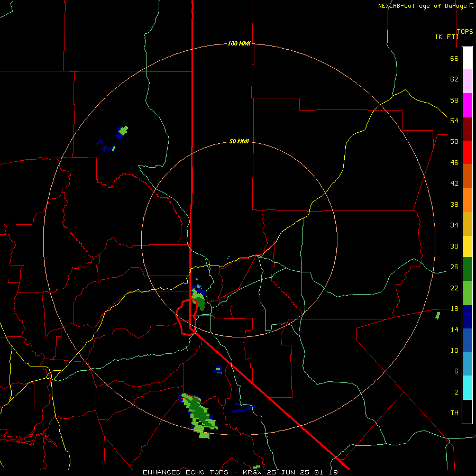This screenshot has height=476, width=476.
Task: Click the large green echo cell on the 100 NMI ring
Action: pos(199,415)
